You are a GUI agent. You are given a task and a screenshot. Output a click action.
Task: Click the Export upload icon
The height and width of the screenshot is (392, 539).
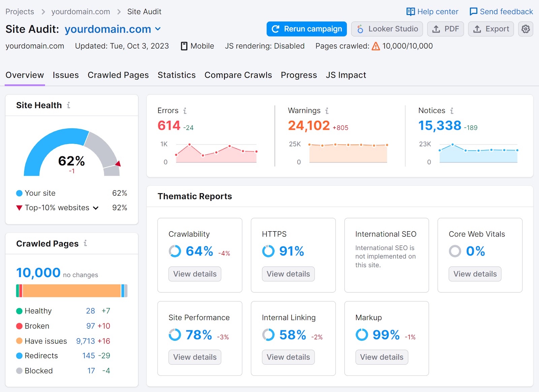[477, 29]
